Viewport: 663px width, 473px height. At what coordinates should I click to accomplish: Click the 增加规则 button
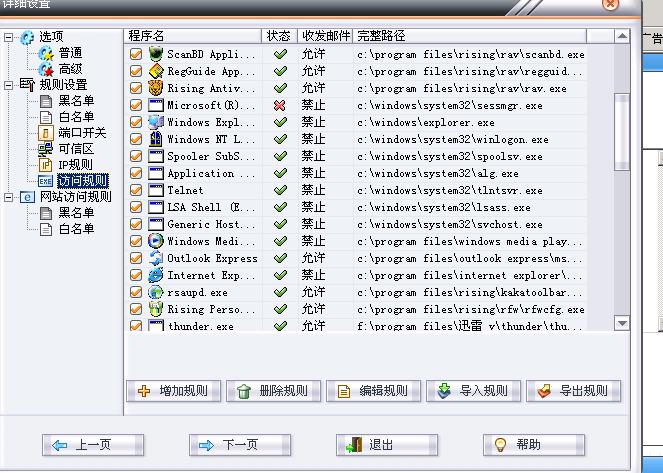point(173,391)
